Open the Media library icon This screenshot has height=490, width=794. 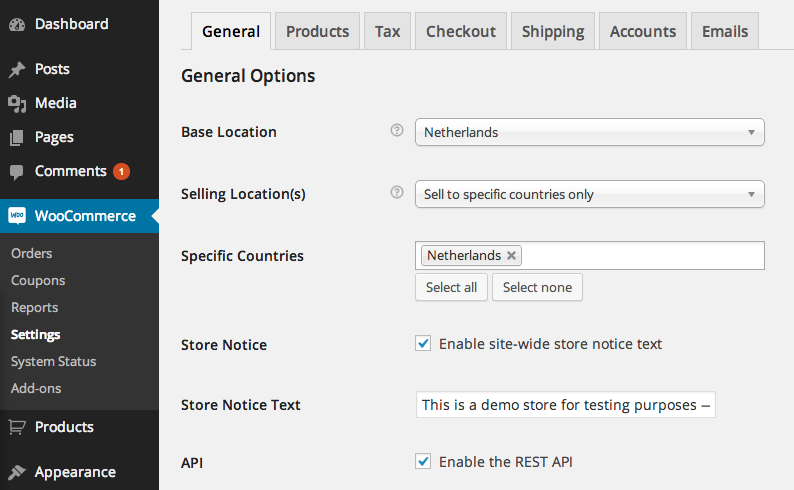click(16, 103)
